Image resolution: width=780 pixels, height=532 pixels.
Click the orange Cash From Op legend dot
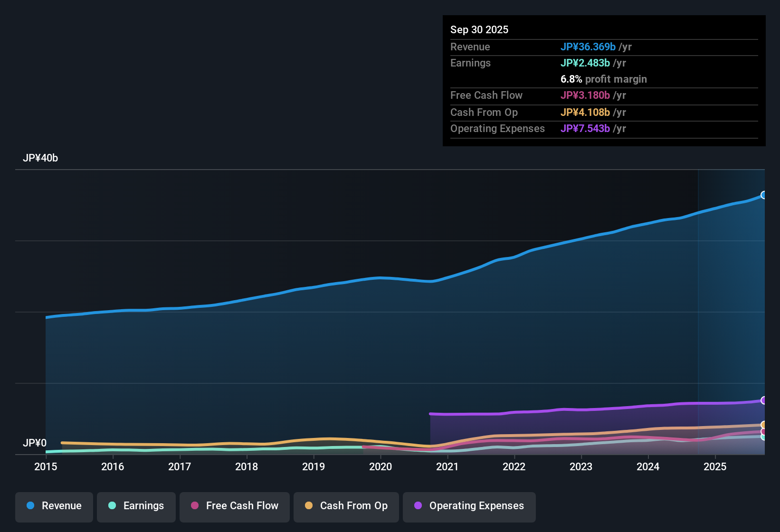tap(309, 506)
